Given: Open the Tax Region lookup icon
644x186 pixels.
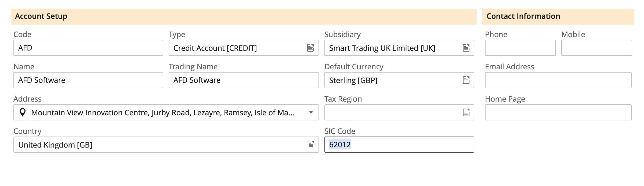Looking at the screenshot, I should coord(466,112).
